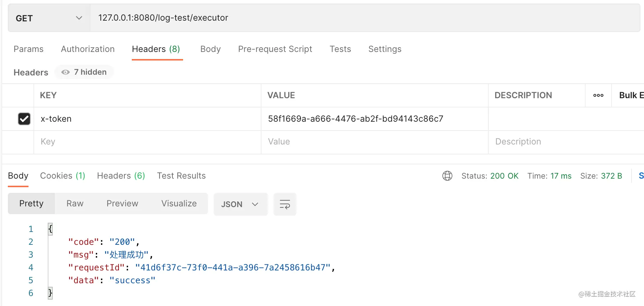644x306 pixels.
Task: Click the empty Value input field
Action: (x=375, y=142)
